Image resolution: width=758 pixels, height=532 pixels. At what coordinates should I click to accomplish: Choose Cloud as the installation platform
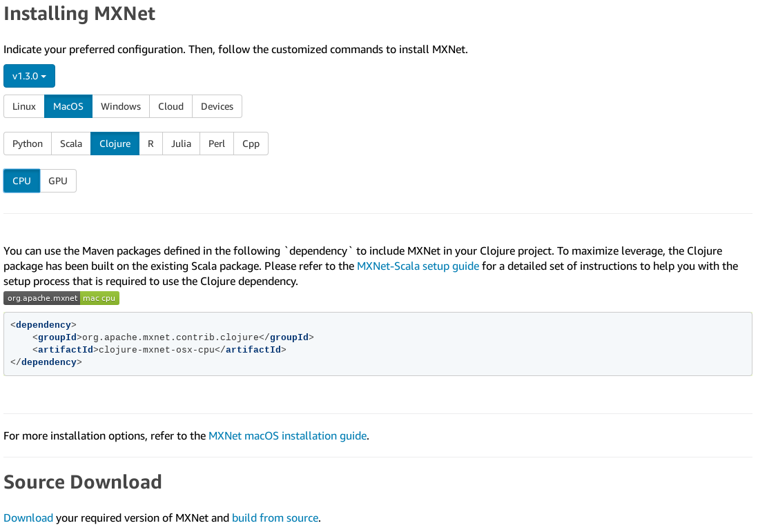tap(171, 106)
